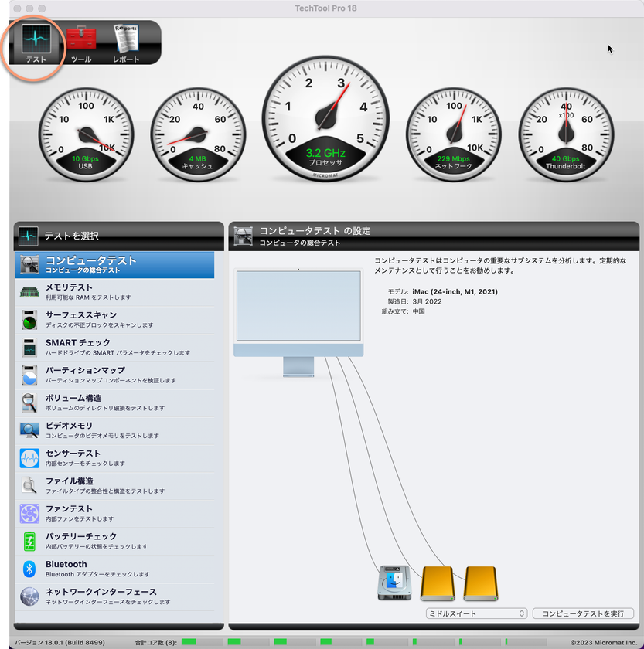This screenshot has width=644, height=649.
Task: Click the プロセッサ 3.2 GHz gauge
Action: tap(325, 119)
